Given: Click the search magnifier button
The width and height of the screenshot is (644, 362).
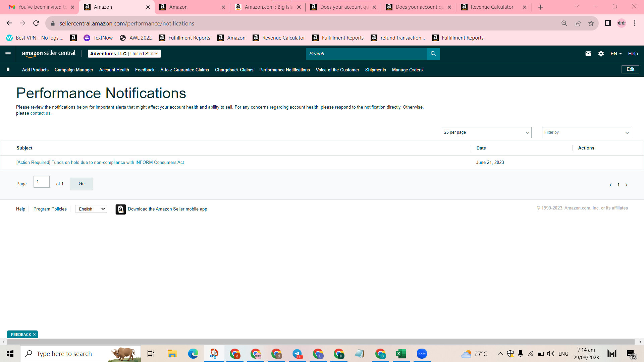Looking at the screenshot, I should (x=433, y=54).
